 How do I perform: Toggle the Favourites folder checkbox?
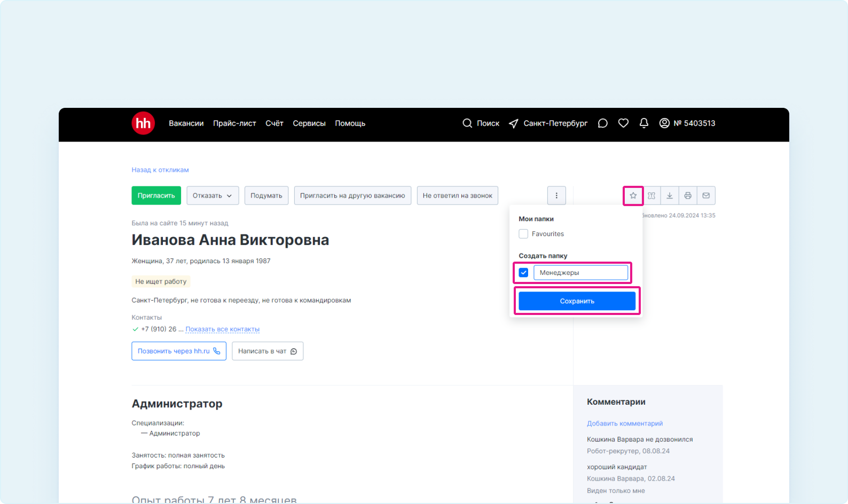tap(523, 234)
